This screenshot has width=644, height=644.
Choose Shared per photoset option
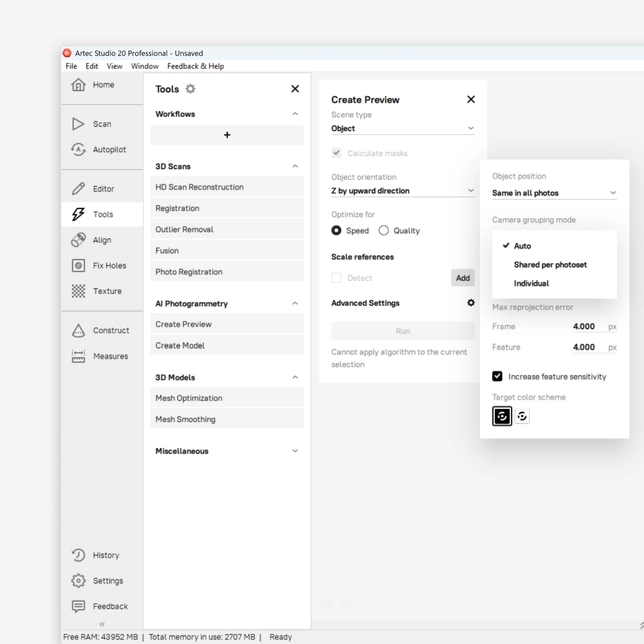pos(550,265)
